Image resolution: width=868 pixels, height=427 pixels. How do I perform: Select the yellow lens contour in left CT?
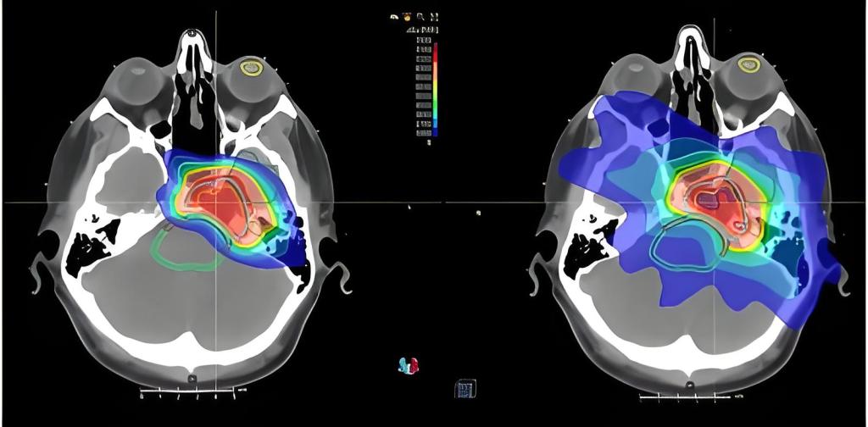(251, 67)
